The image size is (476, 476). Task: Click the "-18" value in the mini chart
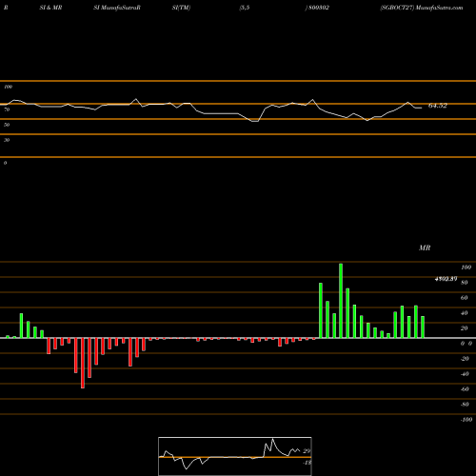307,463
